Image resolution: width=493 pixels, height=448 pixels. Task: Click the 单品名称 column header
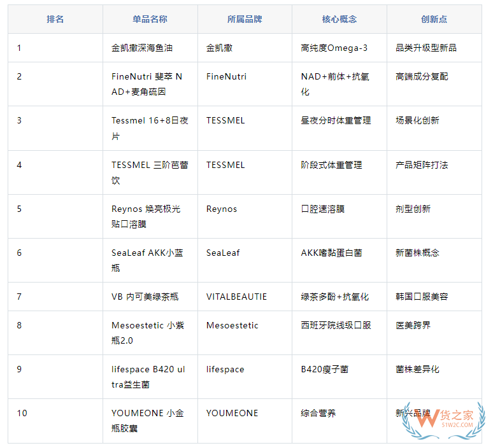tap(150, 19)
